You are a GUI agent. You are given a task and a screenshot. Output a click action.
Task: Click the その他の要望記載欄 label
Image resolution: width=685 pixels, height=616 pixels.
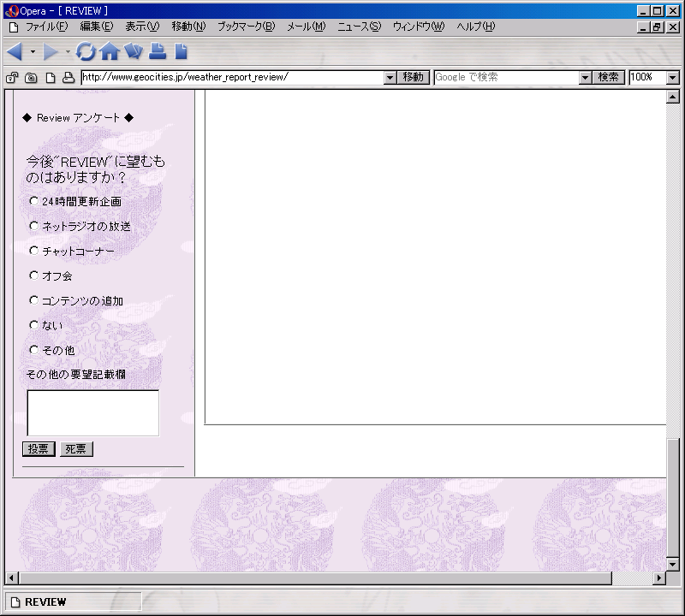point(76,374)
